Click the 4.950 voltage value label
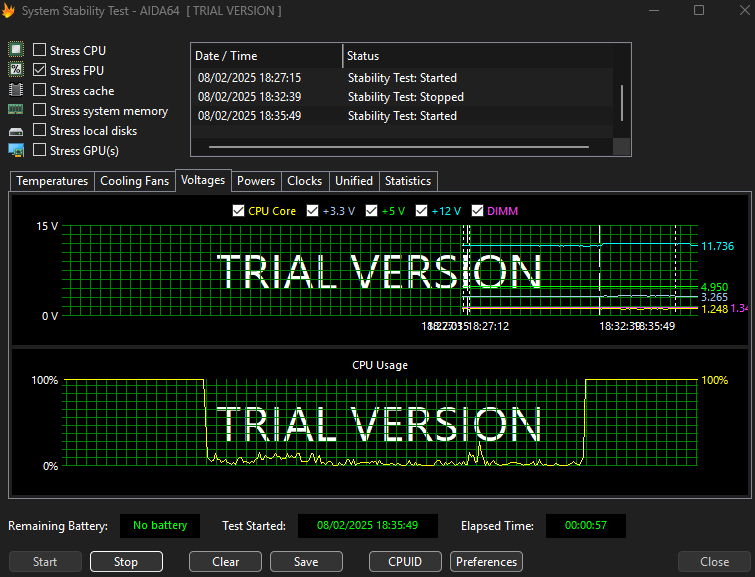The width and height of the screenshot is (755, 577). pos(715,287)
